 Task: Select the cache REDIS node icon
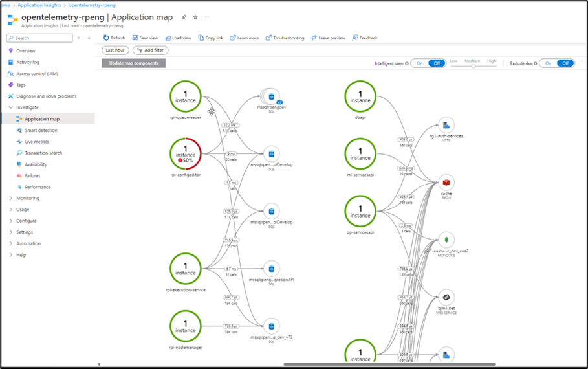[446, 183]
